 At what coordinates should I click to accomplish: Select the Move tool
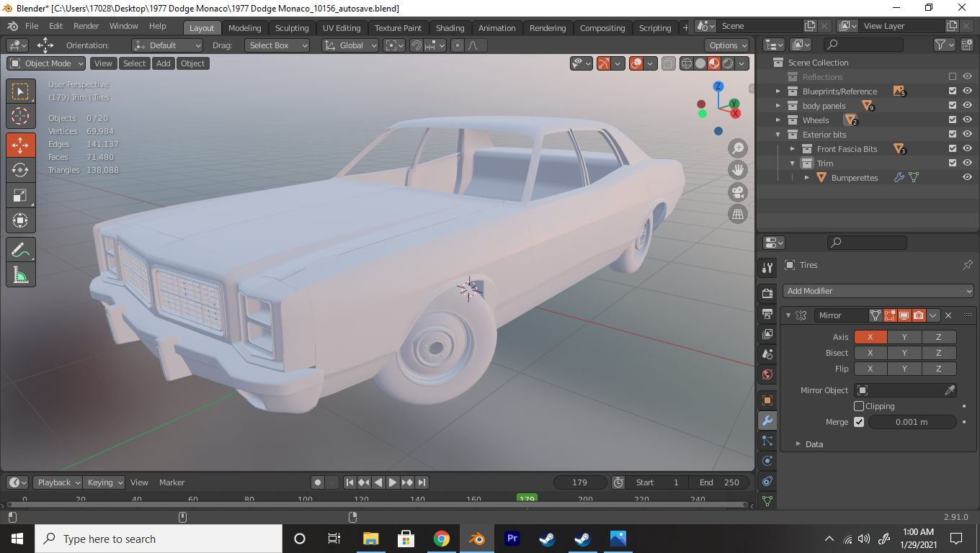click(20, 145)
